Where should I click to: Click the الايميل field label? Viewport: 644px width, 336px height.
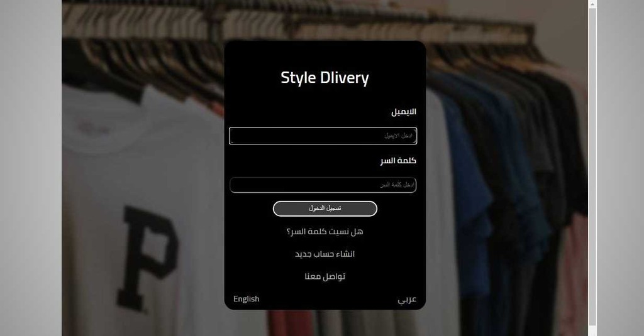(404, 112)
